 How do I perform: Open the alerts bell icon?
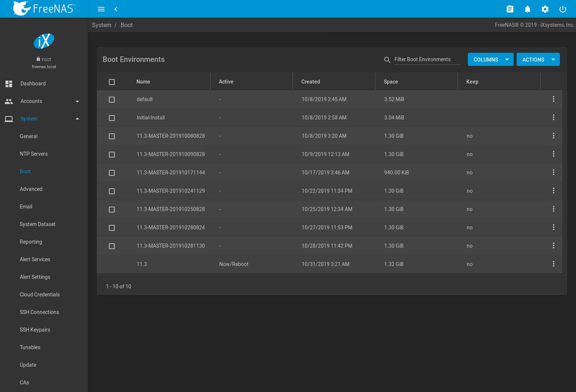coord(527,9)
